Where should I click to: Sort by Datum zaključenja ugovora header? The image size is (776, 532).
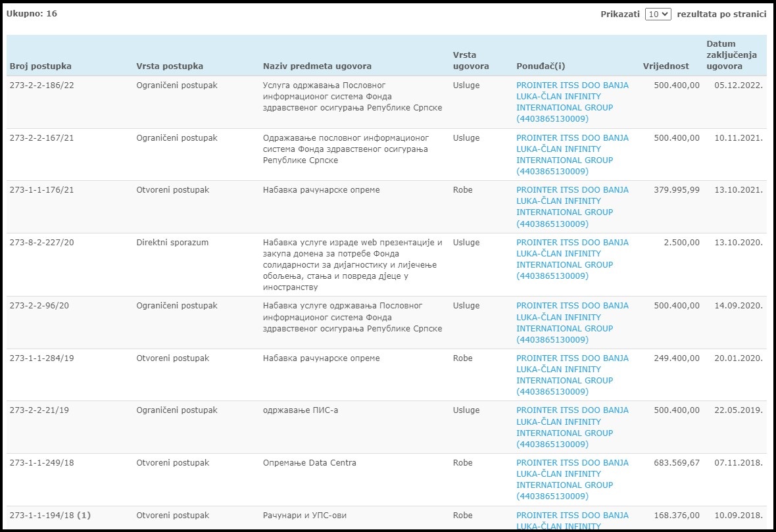pos(731,55)
